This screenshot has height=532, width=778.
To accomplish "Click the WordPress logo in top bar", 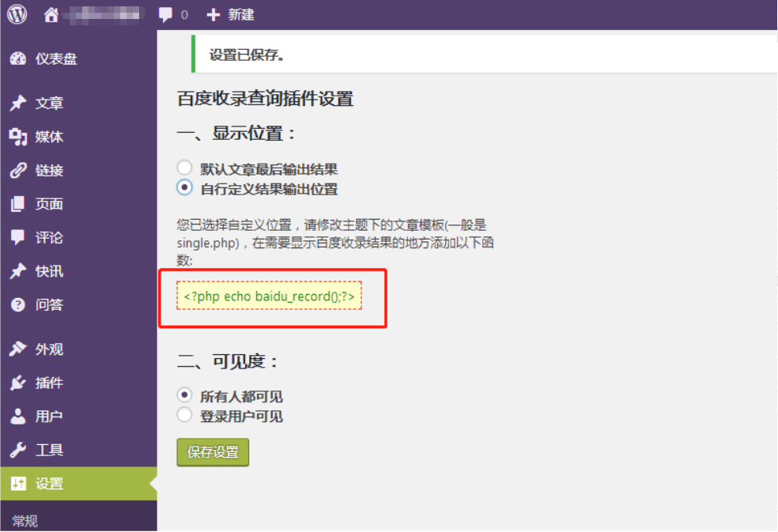I will (16, 13).
